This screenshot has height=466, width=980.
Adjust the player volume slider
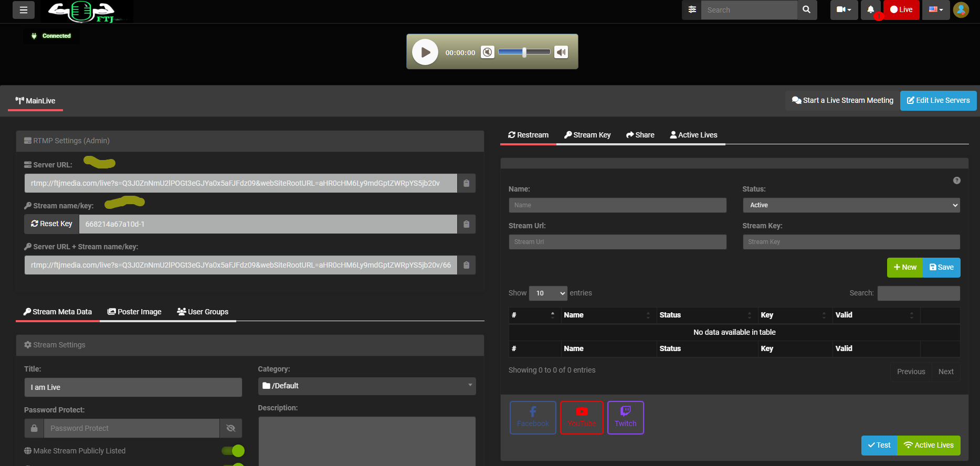tap(524, 52)
